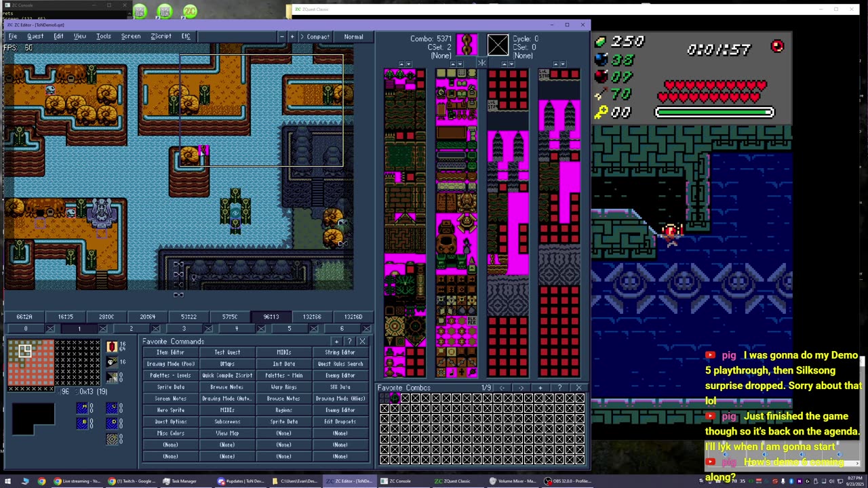This screenshot has width=868, height=488.
Task: Switch to Normal drawing mode button
Action: 353,37
